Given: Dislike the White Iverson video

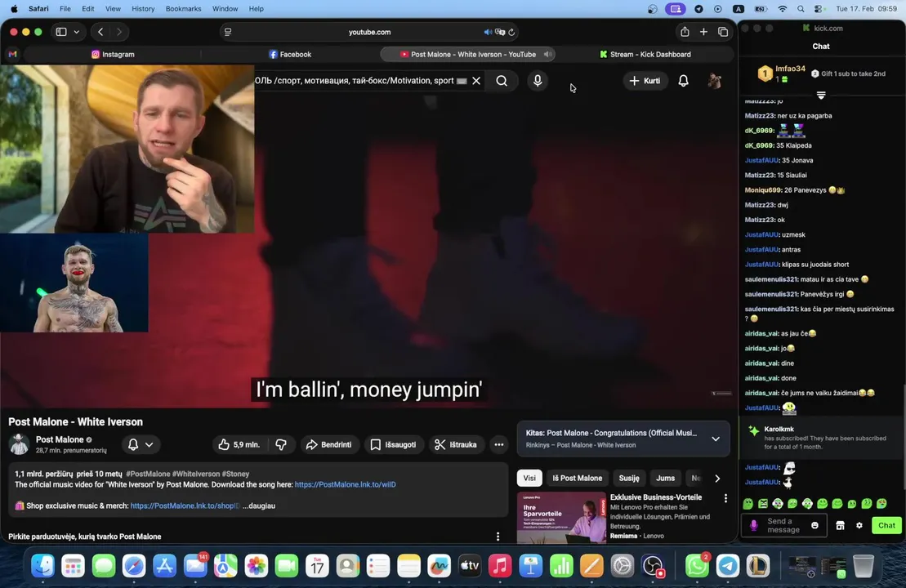Looking at the screenshot, I should point(281,445).
